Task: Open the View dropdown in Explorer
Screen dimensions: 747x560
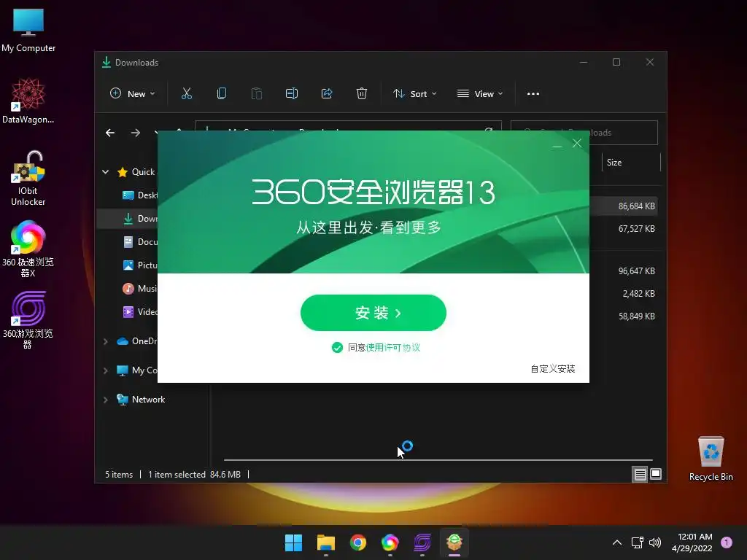Action: 480,94
